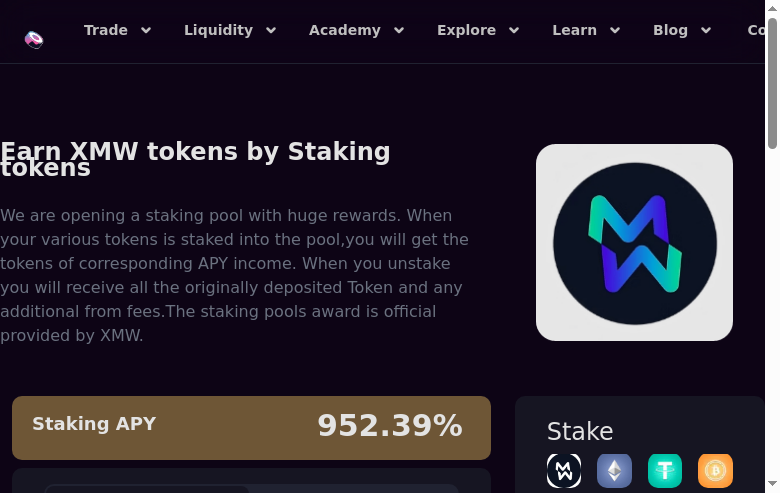Open the Trade menu label
Screen dimensions: 780x493
[106, 30]
